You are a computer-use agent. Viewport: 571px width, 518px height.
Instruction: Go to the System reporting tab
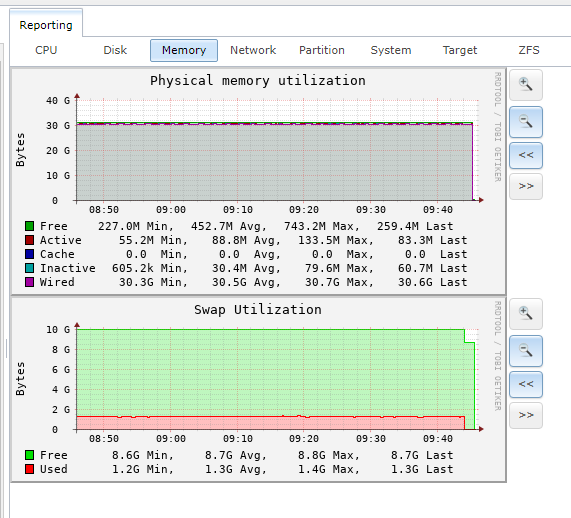pyautogui.click(x=391, y=50)
